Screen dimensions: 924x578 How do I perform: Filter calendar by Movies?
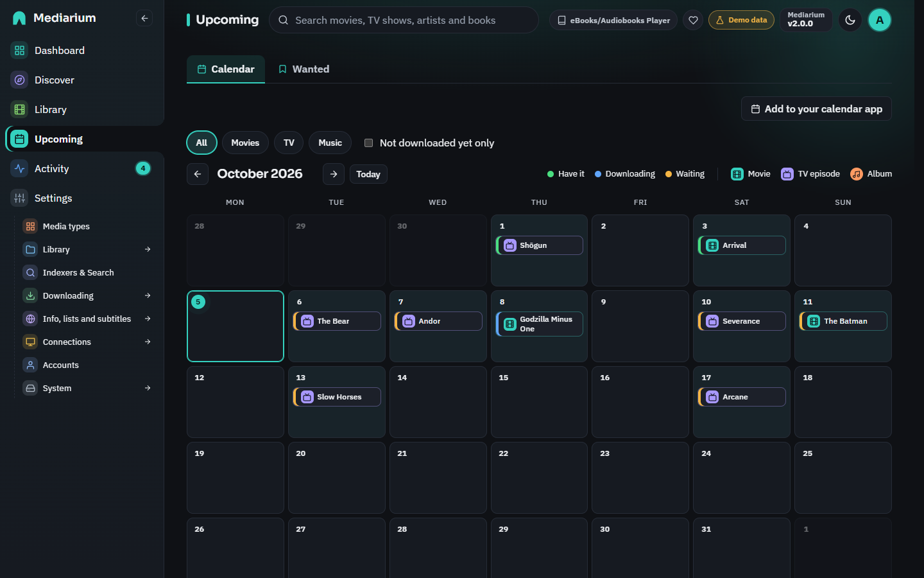click(245, 143)
